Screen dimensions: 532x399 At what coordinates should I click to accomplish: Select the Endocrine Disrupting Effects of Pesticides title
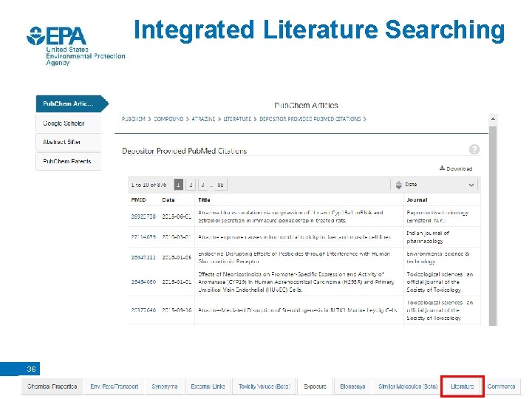pyautogui.click(x=294, y=258)
